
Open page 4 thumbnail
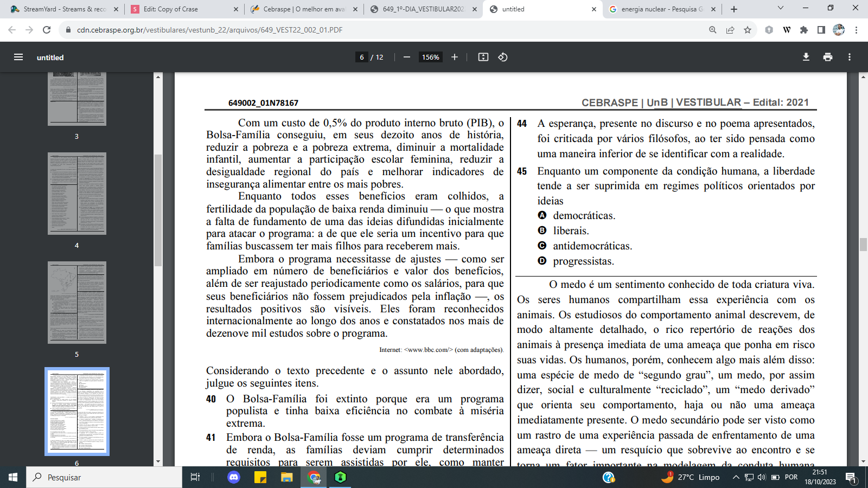coord(77,194)
